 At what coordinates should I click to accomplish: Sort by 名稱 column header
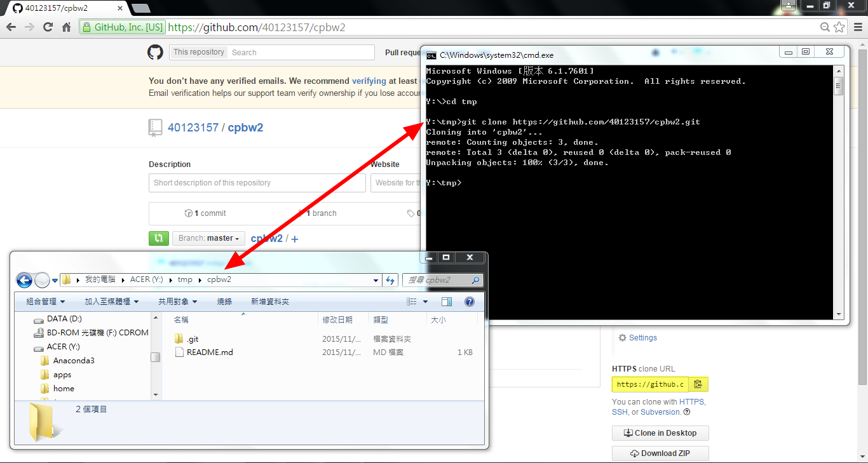coord(181,319)
